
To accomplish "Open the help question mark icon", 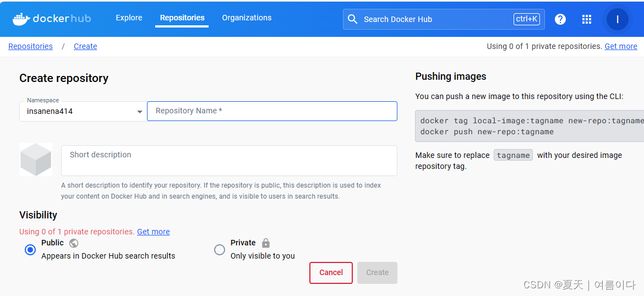I will [x=560, y=19].
